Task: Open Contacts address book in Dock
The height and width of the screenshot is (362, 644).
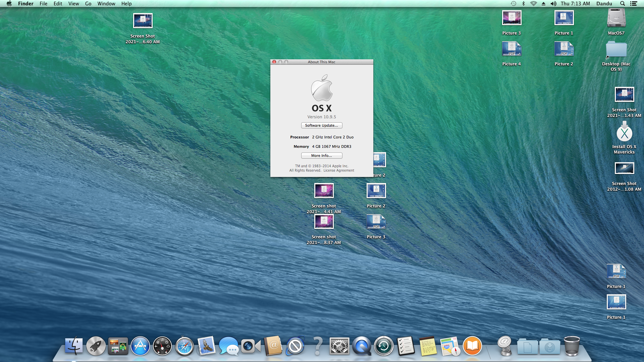Action: tap(273, 346)
